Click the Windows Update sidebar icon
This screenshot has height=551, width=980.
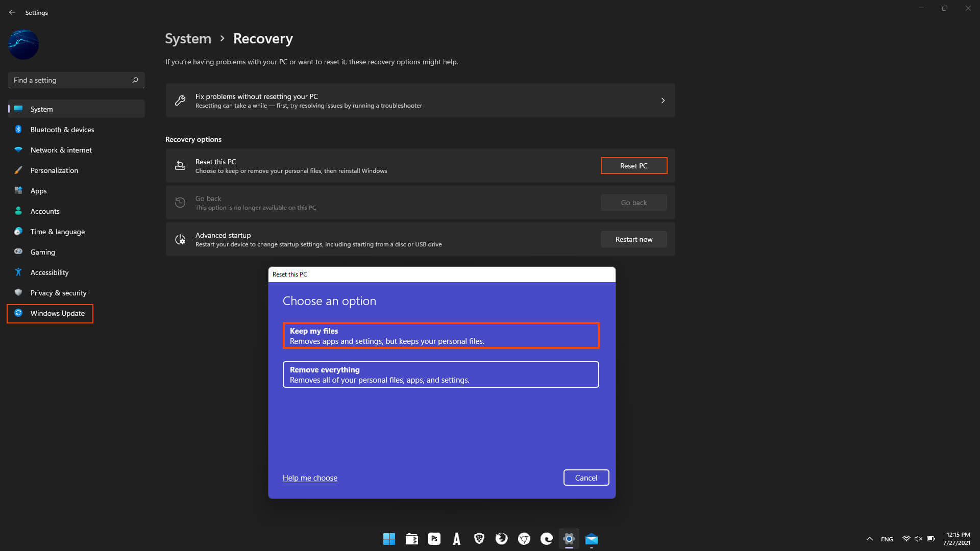tap(17, 313)
